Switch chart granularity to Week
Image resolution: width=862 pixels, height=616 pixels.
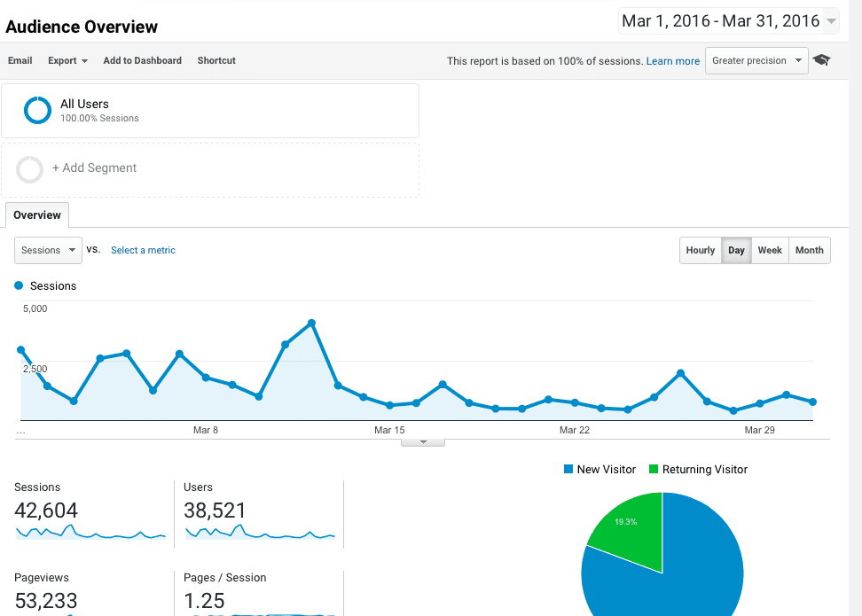pyautogui.click(x=770, y=250)
